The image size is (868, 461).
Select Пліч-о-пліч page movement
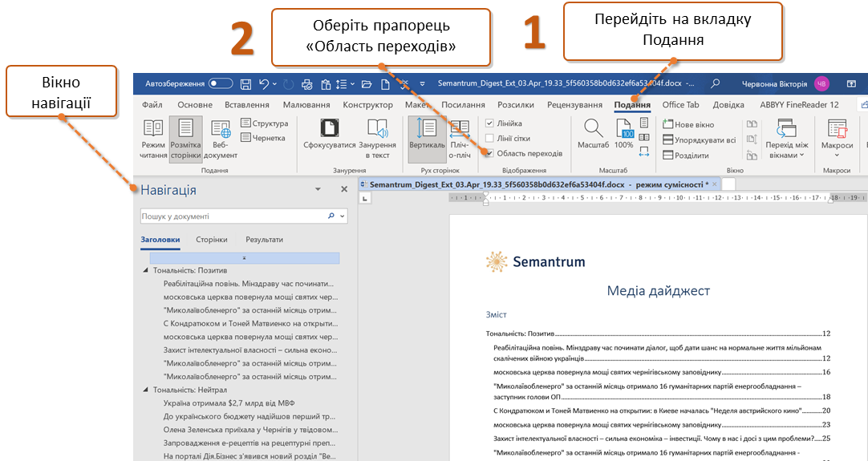pos(460,140)
